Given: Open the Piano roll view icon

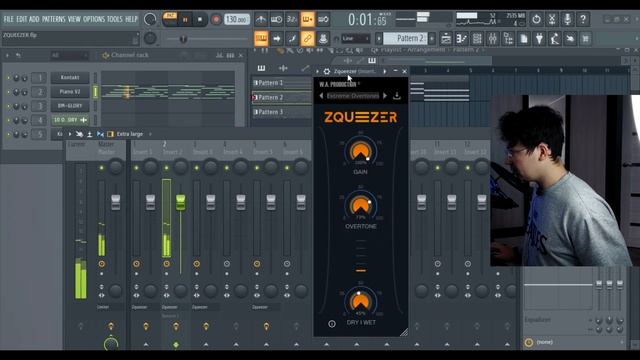Looking at the screenshot, I should click(462, 39).
